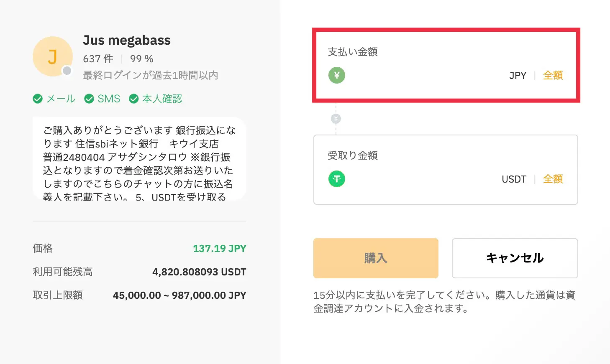Click the 45,000.00 ~ 987,000.00 JPY limit

179,295
